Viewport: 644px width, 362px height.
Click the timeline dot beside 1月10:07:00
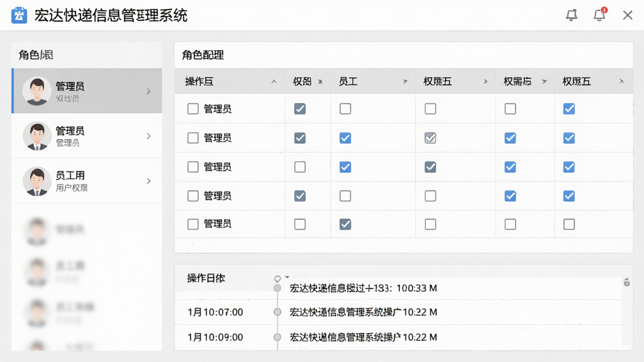click(277, 312)
